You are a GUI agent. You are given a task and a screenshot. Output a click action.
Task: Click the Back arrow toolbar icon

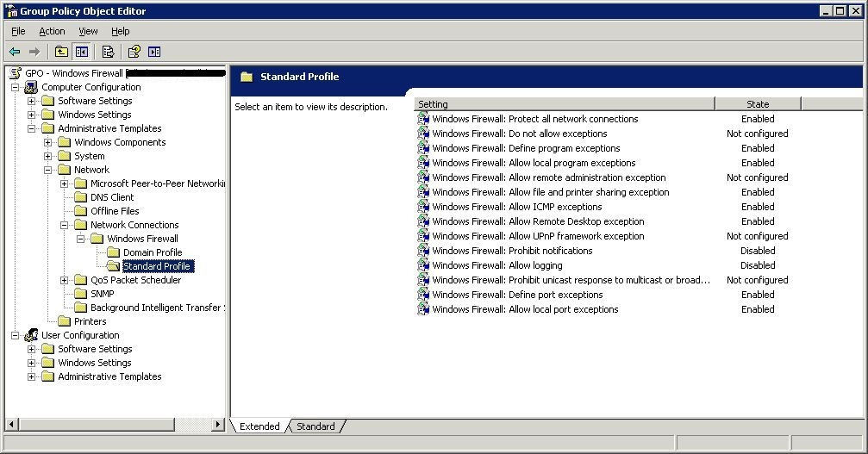coord(15,52)
